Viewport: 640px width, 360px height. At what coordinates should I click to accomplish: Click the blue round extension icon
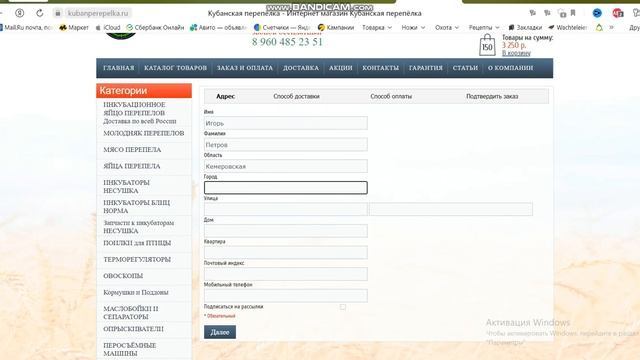(597, 13)
